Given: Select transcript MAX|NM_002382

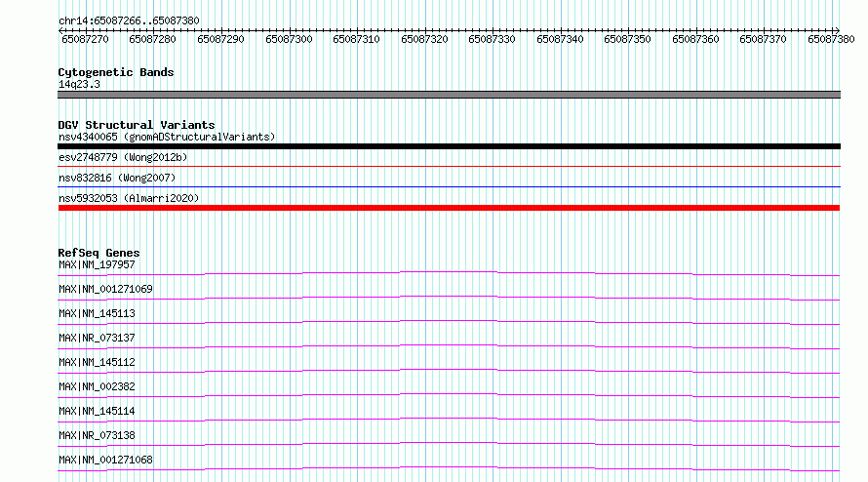Looking at the screenshot, I should pos(97,386).
